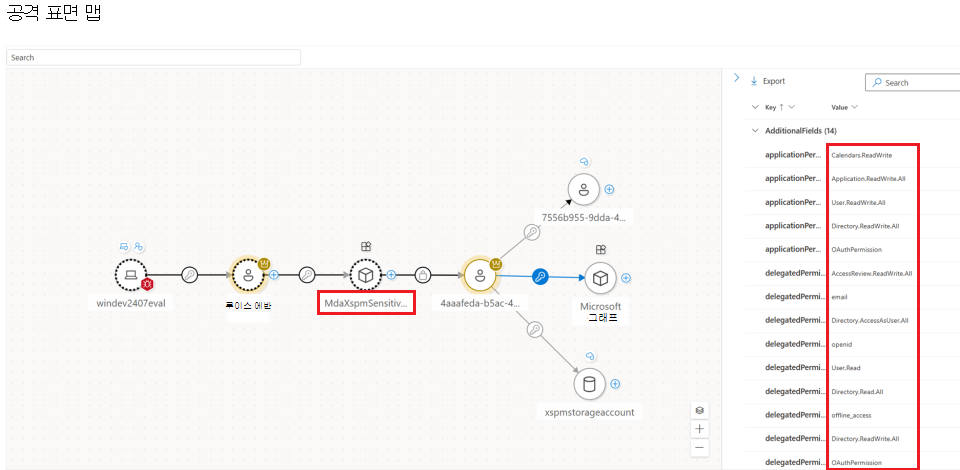Select the Microsoft 그래프 cube node

(x=601, y=278)
